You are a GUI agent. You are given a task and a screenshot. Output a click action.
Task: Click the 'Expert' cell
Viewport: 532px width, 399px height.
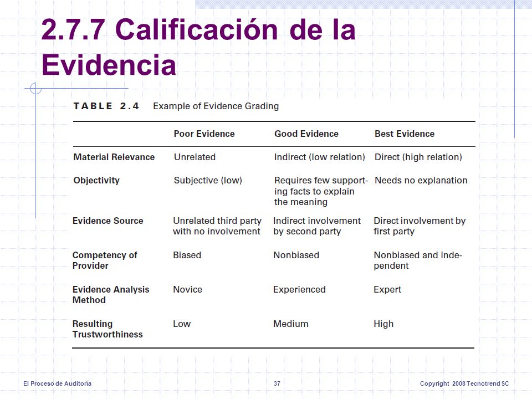point(387,290)
